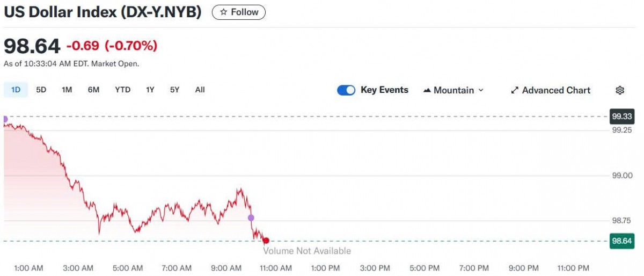Click the 99.33 previous close label

[x=621, y=116]
